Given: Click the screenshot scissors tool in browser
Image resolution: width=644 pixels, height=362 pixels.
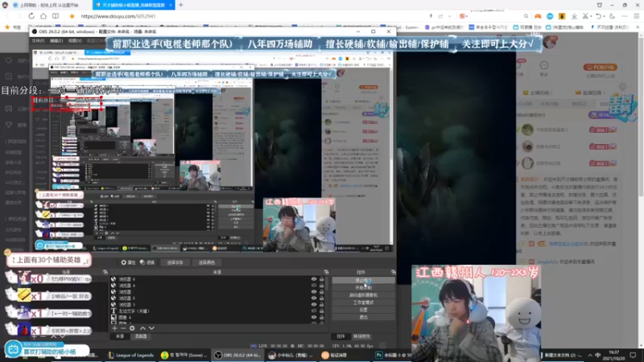Looking at the screenshot, I should 585,16.
